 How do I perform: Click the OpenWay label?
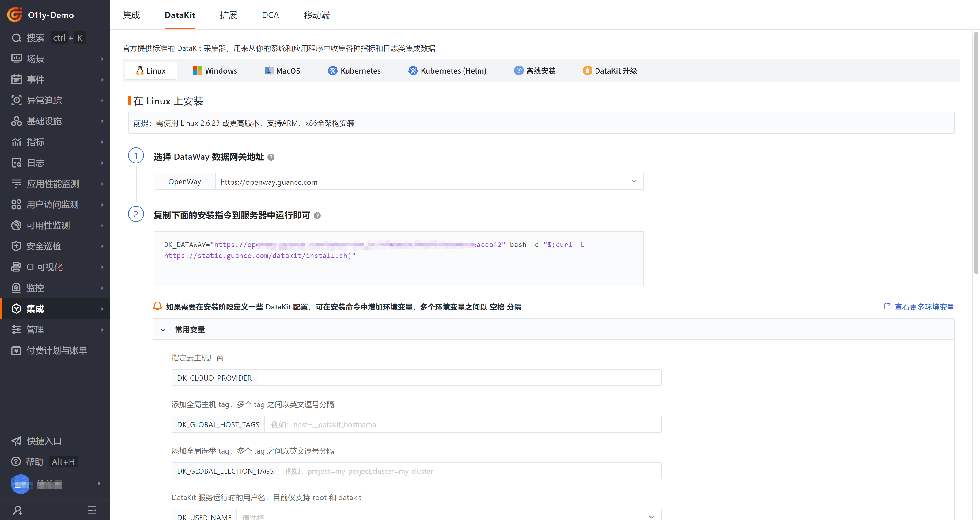(184, 181)
